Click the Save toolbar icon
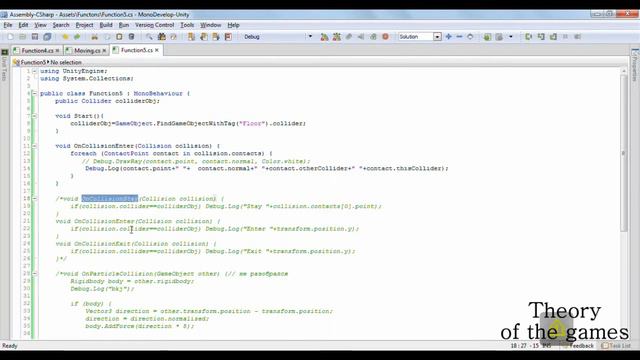Viewport: 640px width, 360px height. (x=35, y=37)
